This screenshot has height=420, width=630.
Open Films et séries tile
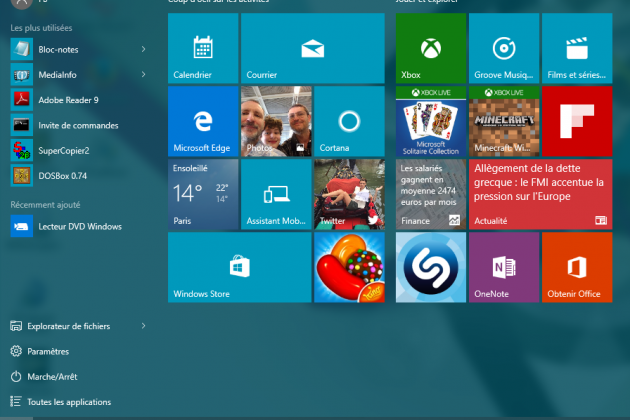click(x=577, y=48)
